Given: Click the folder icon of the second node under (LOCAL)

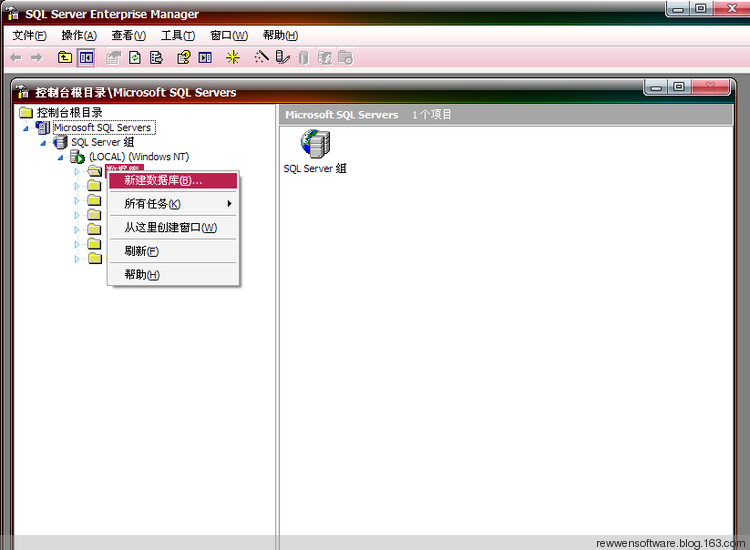Looking at the screenshot, I should click(x=95, y=186).
